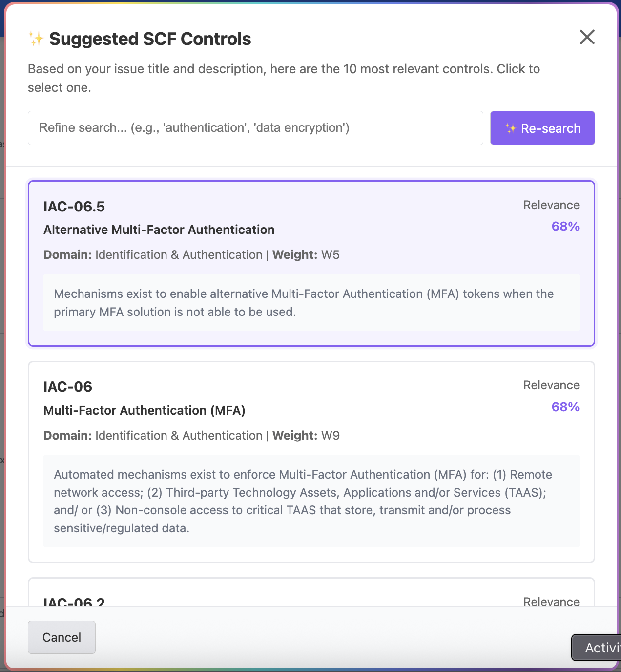
Task: Click the Weight W5 domain line
Action: click(x=191, y=255)
